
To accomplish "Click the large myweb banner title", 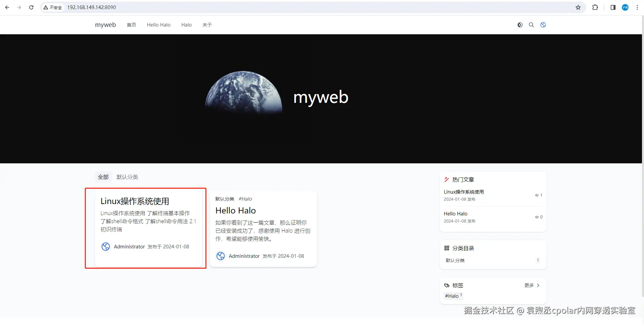I will click(321, 97).
